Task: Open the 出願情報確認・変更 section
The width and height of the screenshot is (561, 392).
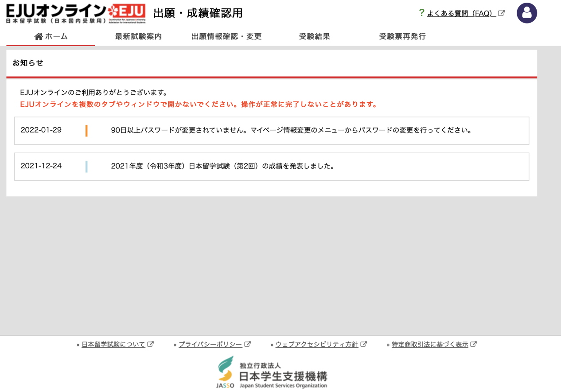Action: click(x=226, y=36)
